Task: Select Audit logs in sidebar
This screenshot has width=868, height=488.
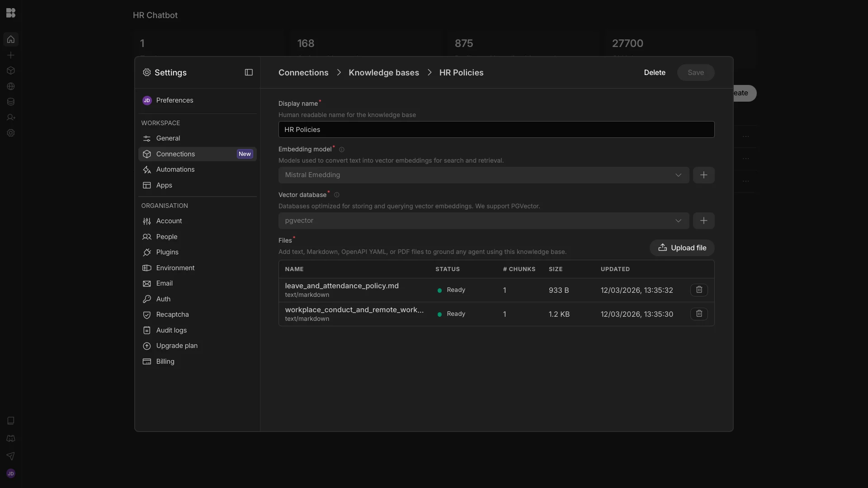Action: (171, 330)
